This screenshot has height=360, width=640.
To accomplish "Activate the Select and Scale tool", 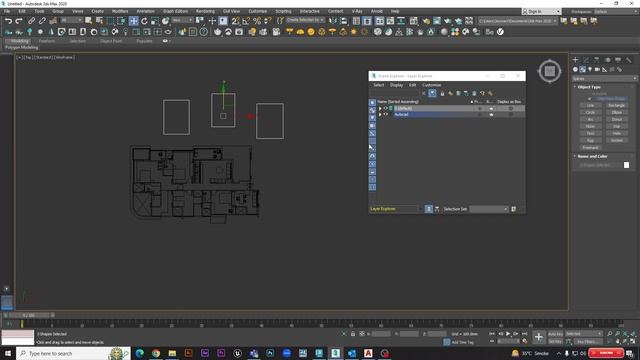I will point(155,21).
